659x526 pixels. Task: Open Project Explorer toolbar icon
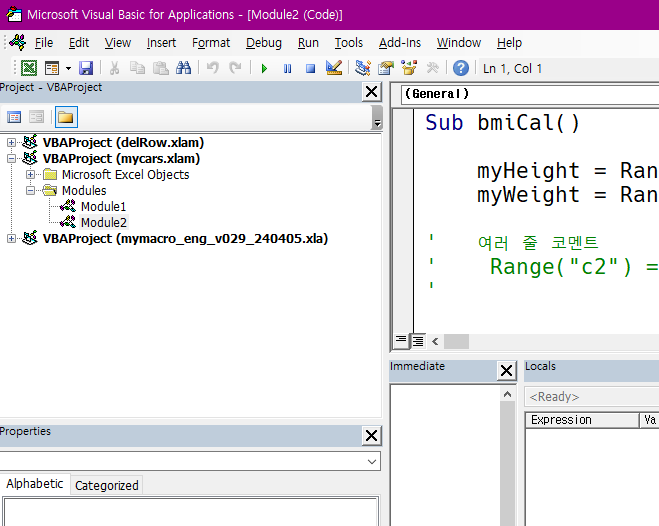click(x=363, y=68)
